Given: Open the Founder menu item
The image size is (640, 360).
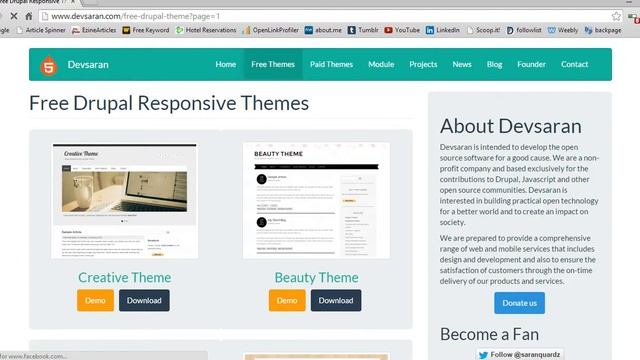Looking at the screenshot, I should click(531, 64).
